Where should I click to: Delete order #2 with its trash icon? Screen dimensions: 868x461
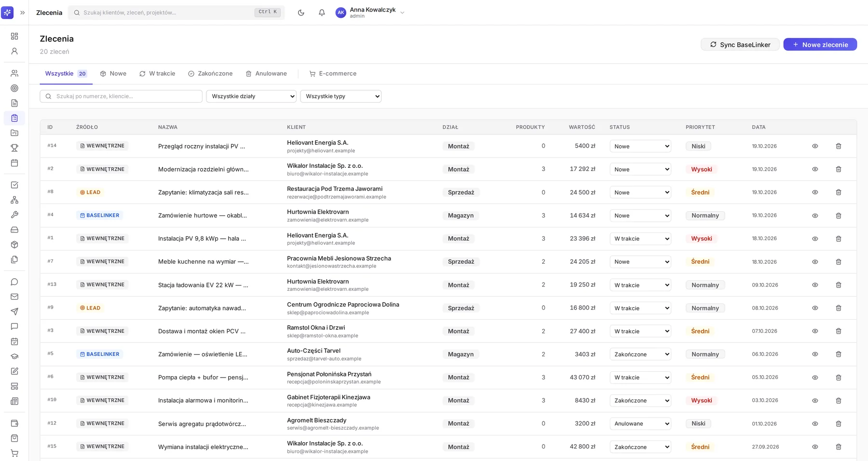tap(839, 169)
